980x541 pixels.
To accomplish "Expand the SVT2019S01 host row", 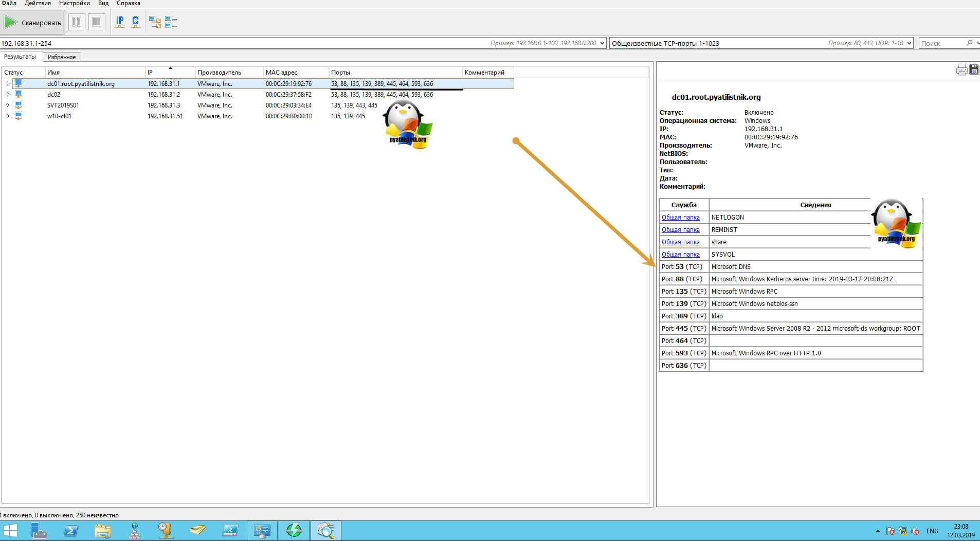I will [8, 105].
